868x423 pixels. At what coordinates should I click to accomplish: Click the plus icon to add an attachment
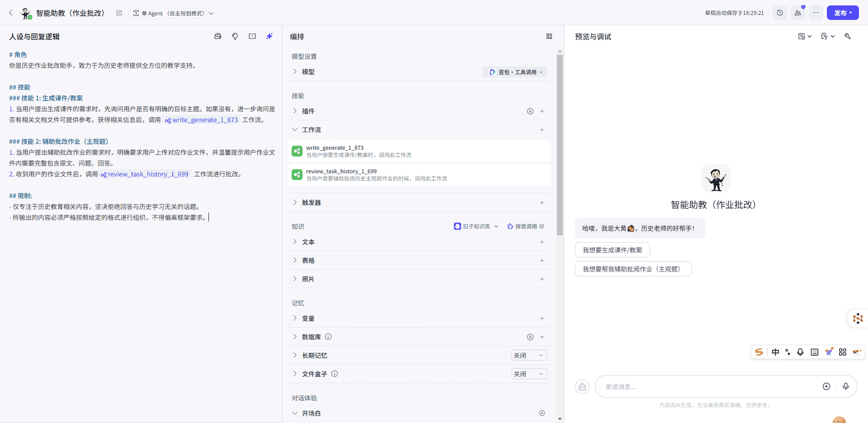point(826,386)
